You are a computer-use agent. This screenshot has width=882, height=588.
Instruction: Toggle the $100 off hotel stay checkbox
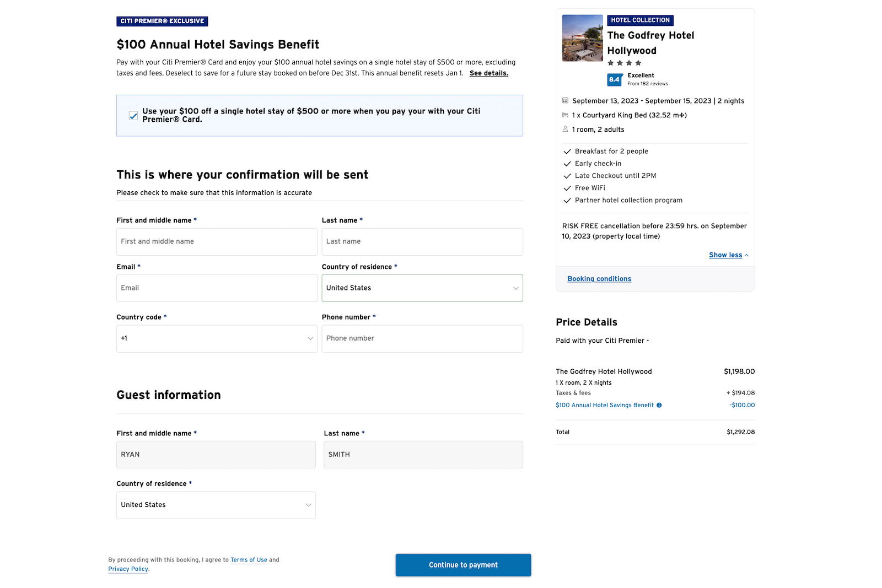point(133,115)
